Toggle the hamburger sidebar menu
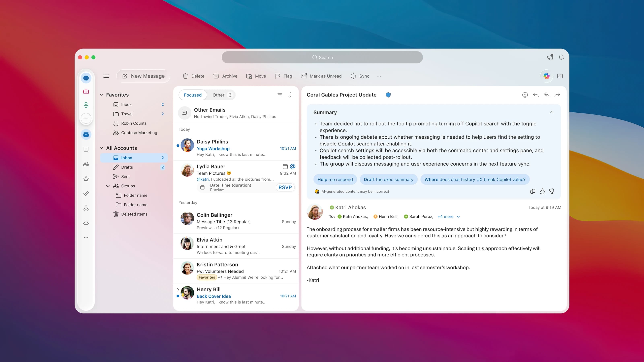 pos(106,76)
